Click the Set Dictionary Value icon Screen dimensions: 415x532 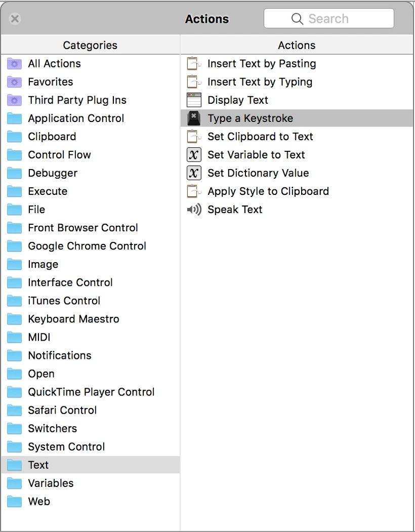coord(194,173)
